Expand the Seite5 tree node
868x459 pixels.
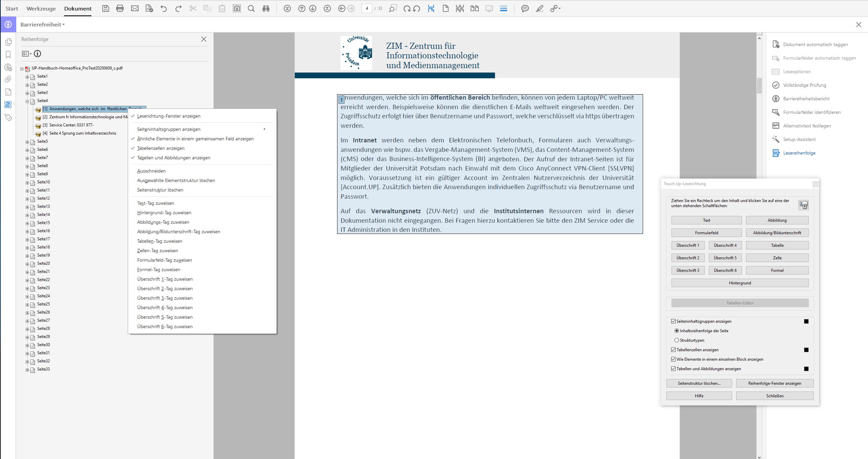[27, 142]
